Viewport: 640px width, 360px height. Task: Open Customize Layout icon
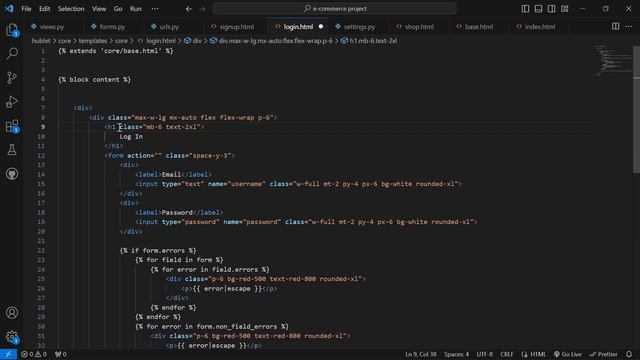coord(564,9)
